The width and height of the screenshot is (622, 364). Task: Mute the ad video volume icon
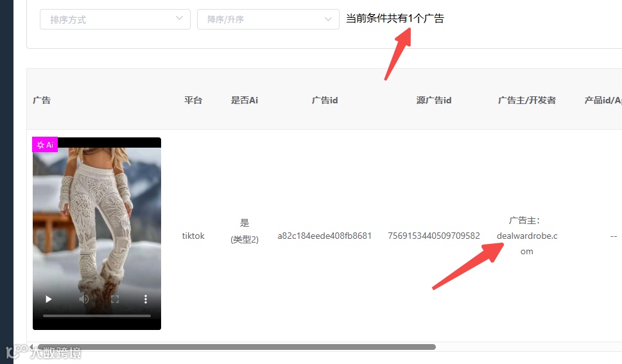(83, 299)
